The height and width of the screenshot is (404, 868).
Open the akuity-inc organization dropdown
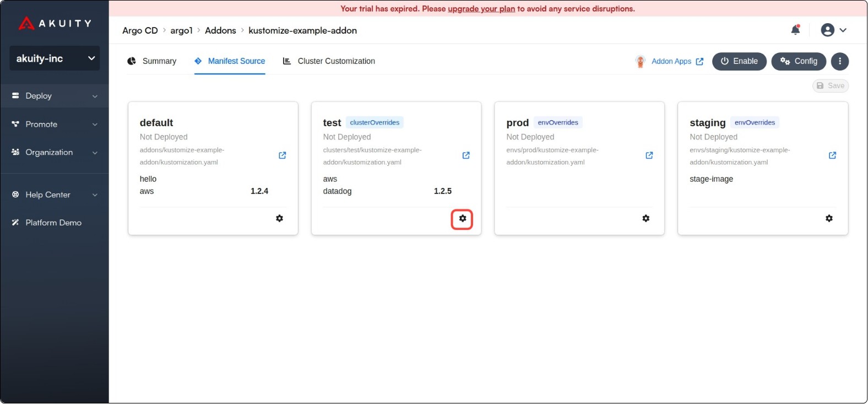click(55, 58)
